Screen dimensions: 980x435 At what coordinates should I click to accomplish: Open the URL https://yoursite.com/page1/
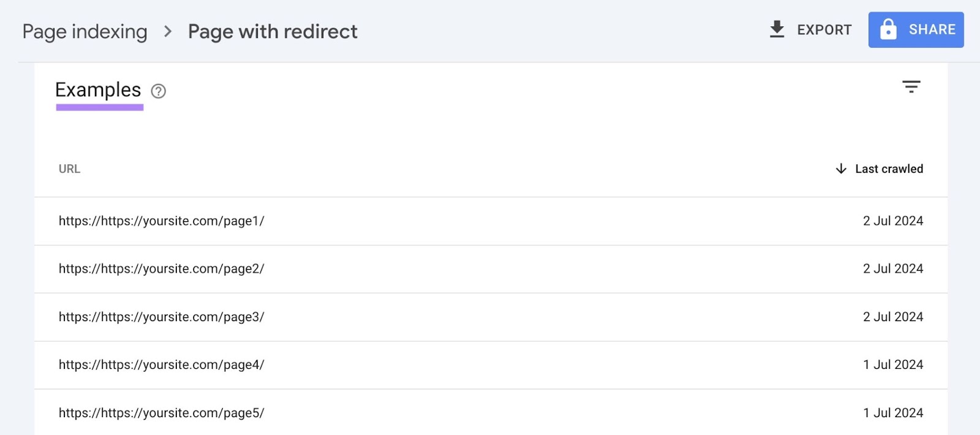click(x=161, y=221)
